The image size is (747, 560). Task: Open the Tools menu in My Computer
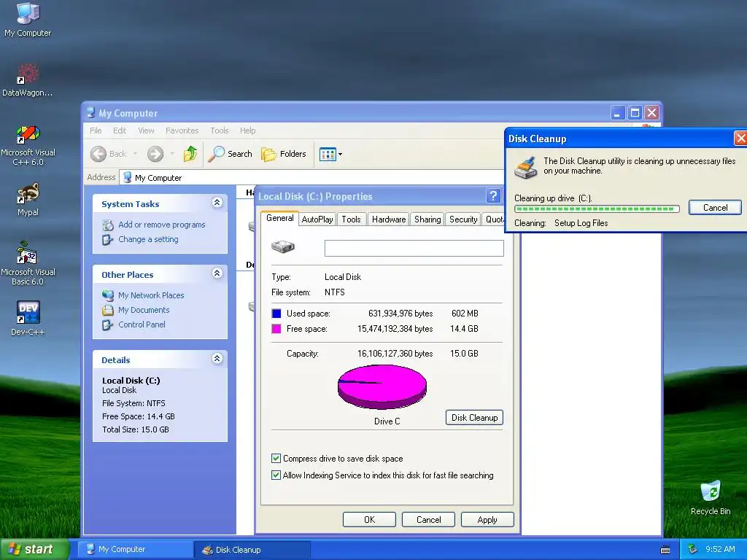click(x=220, y=131)
